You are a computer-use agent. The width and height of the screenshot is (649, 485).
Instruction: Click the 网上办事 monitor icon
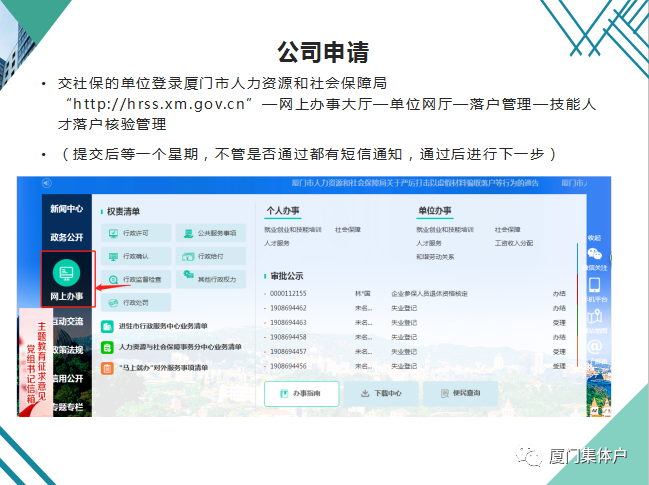point(67,273)
